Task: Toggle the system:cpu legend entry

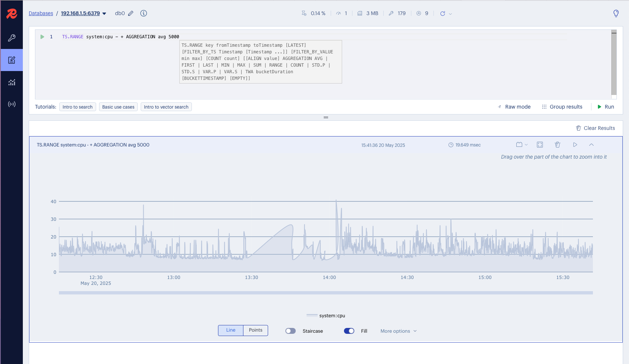Action: pos(326,315)
